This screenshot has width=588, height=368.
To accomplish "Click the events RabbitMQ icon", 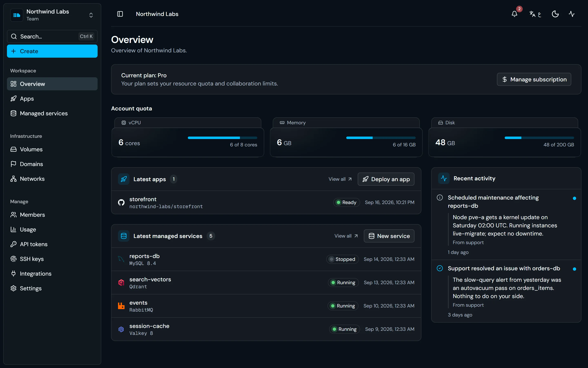I will coord(121,306).
